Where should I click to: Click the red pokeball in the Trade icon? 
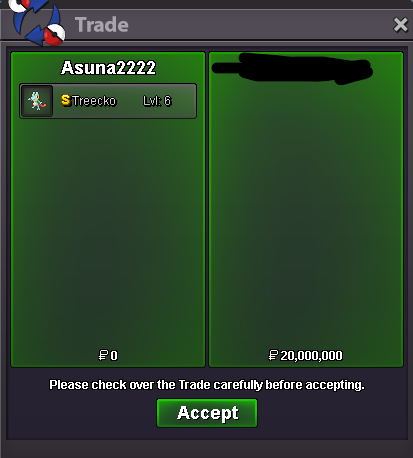(54, 35)
